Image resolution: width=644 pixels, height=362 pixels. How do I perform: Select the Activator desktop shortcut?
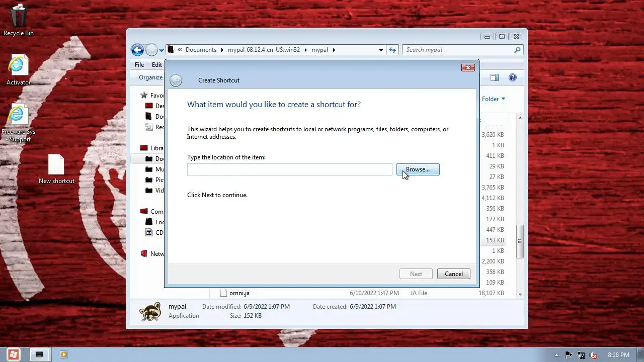click(19, 70)
